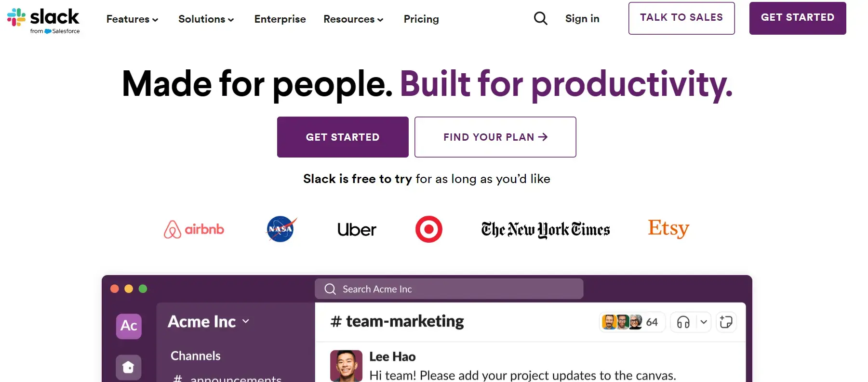Image resolution: width=868 pixels, height=382 pixels.
Task: Click the Home icon in Slack's sidebar
Action: tap(128, 367)
